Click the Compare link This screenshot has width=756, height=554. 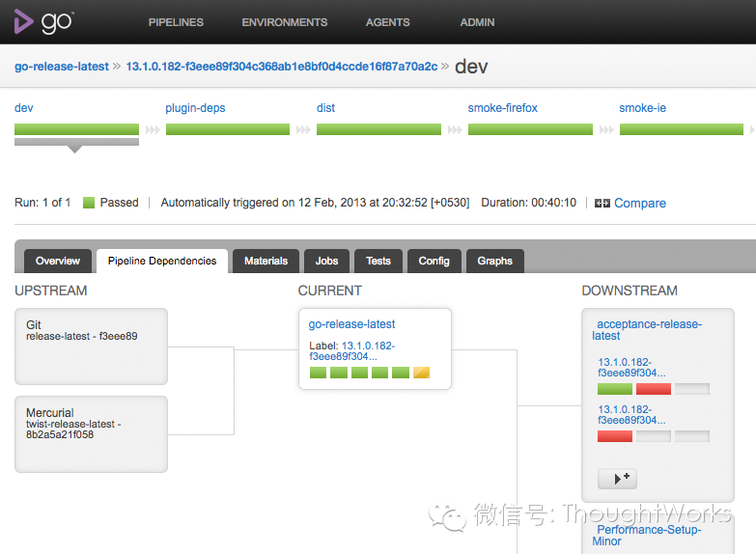640,203
